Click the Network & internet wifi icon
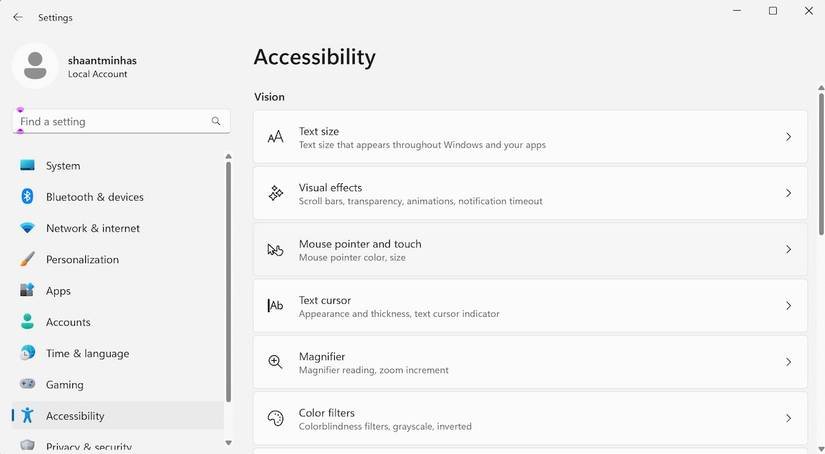Viewport: 825px width, 454px height. click(28, 228)
